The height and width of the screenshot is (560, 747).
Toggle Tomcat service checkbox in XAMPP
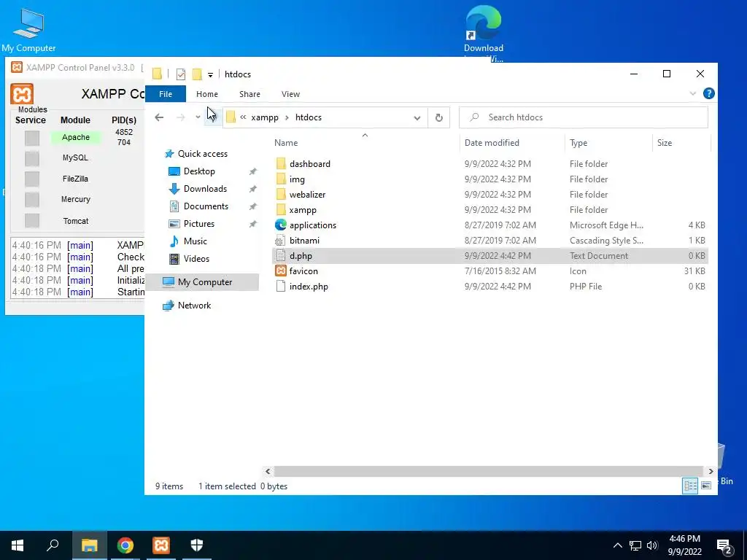[x=32, y=220]
